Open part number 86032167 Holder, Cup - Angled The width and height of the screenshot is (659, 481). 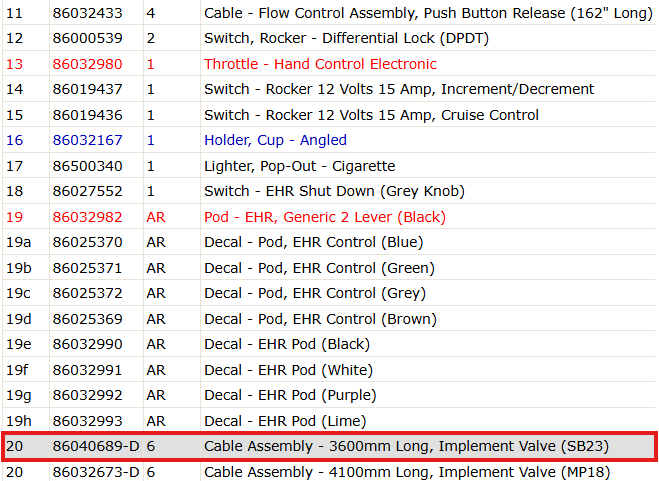(x=87, y=140)
